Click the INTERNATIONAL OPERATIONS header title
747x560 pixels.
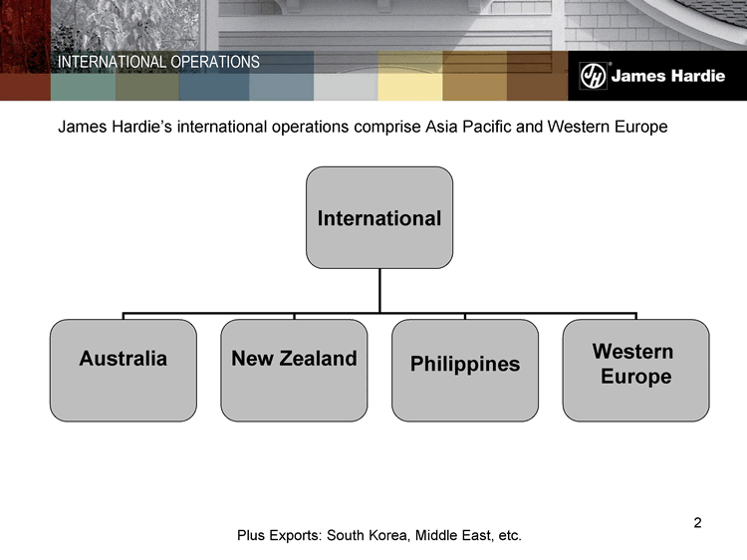(x=158, y=62)
